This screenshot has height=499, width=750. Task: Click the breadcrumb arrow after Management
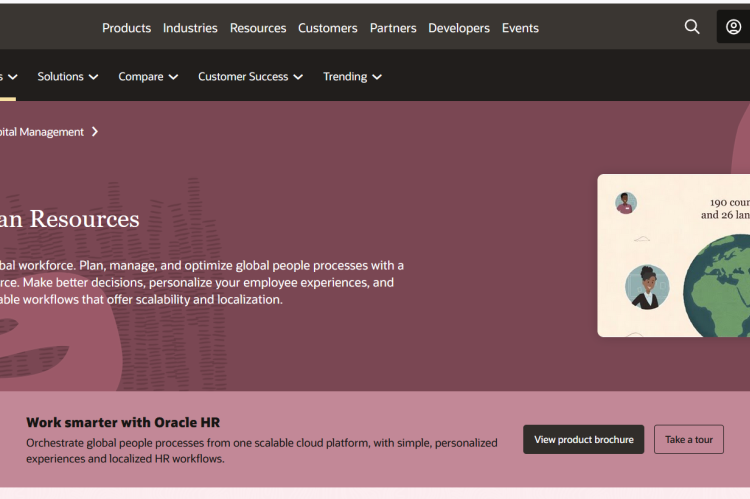point(95,132)
